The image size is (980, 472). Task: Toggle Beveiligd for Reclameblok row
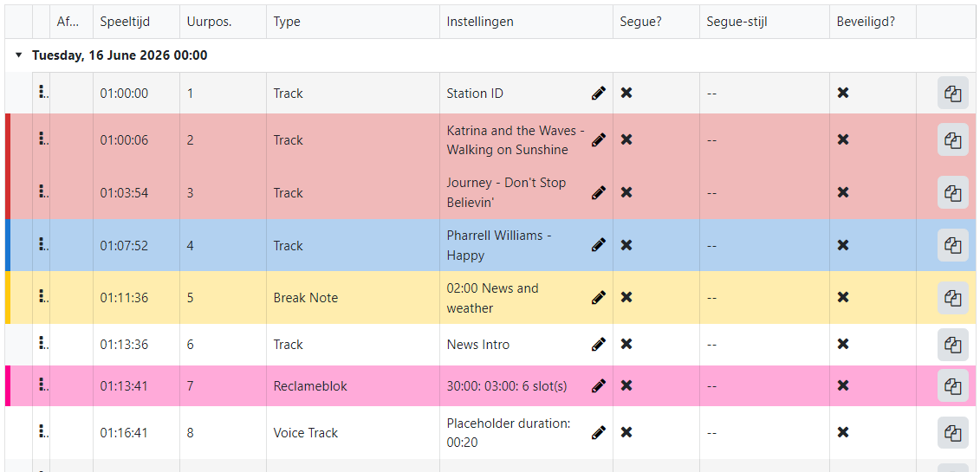pos(843,386)
